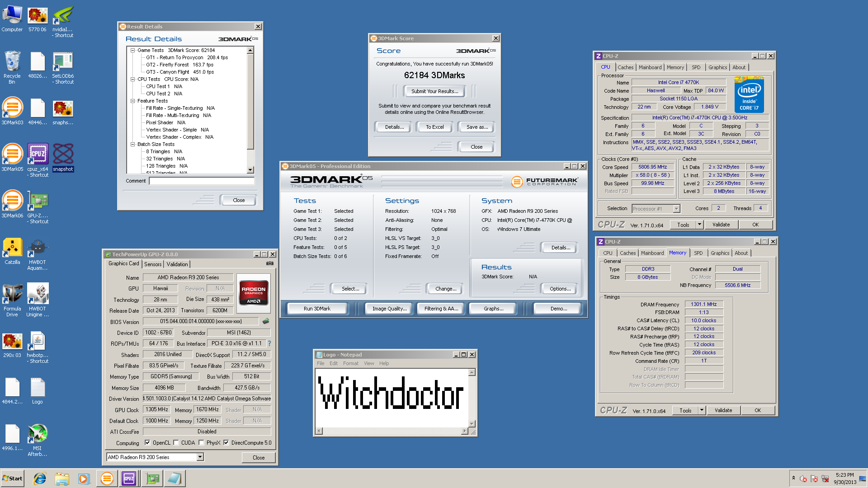Click the Comment input field

click(x=202, y=181)
